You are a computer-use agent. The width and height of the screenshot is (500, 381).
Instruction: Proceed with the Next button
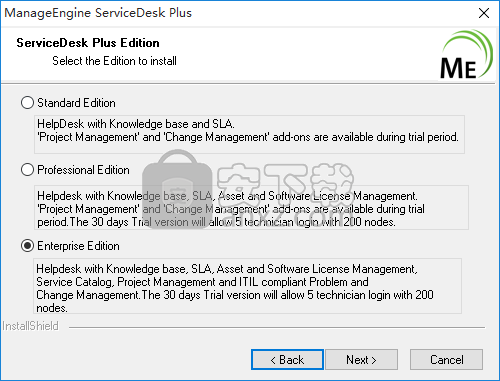362,360
